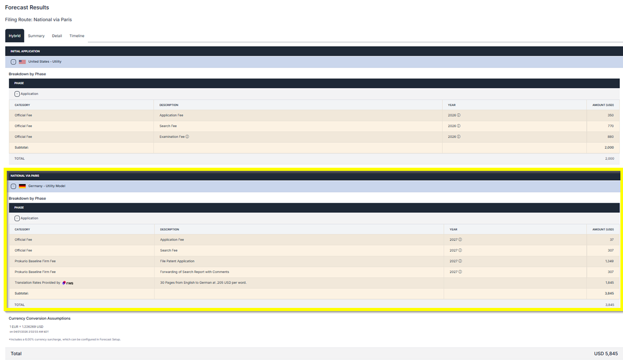The image size is (623, 364).
Task: Click year info icon in US Application Fee row
Action: (x=459, y=115)
